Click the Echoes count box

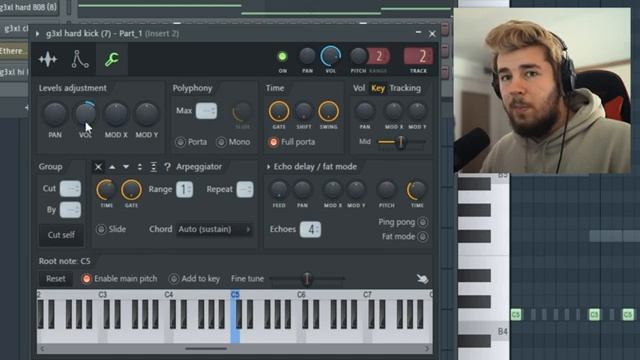[310, 229]
